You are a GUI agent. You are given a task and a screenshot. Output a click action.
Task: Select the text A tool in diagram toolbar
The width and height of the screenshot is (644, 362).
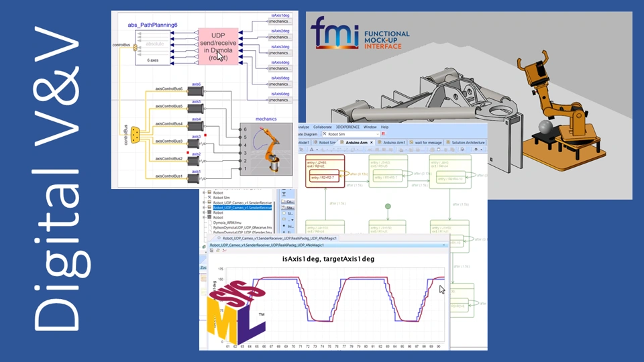[x=311, y=149]
